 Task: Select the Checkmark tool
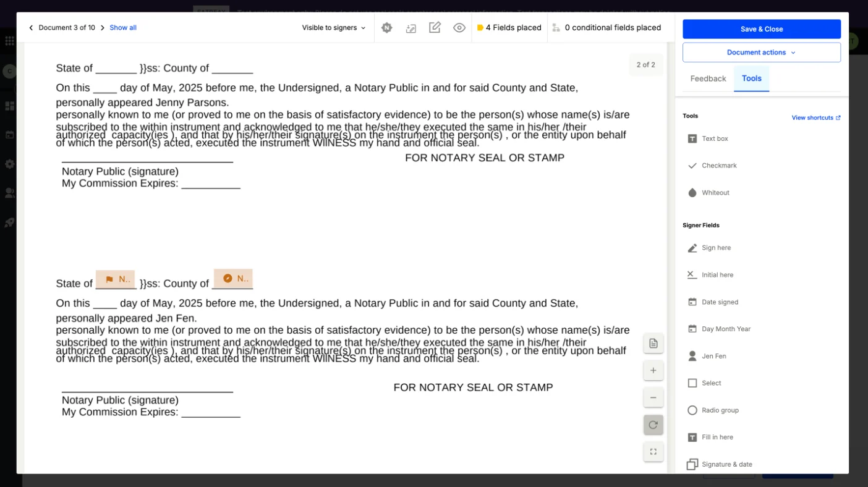[712, 166]
